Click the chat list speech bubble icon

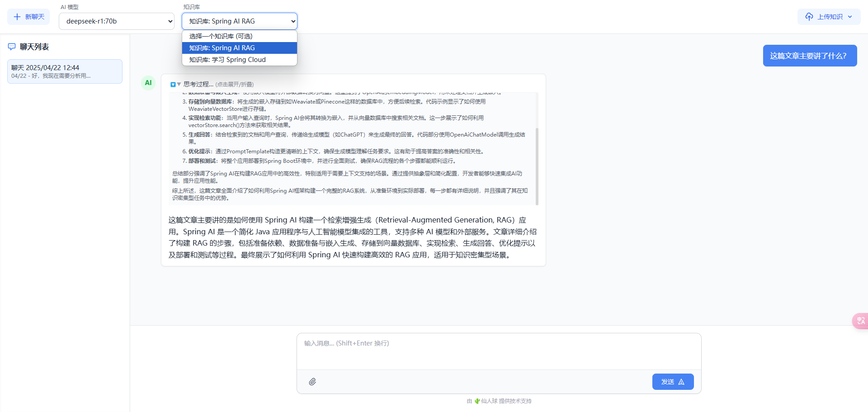[x=12, y=47]
